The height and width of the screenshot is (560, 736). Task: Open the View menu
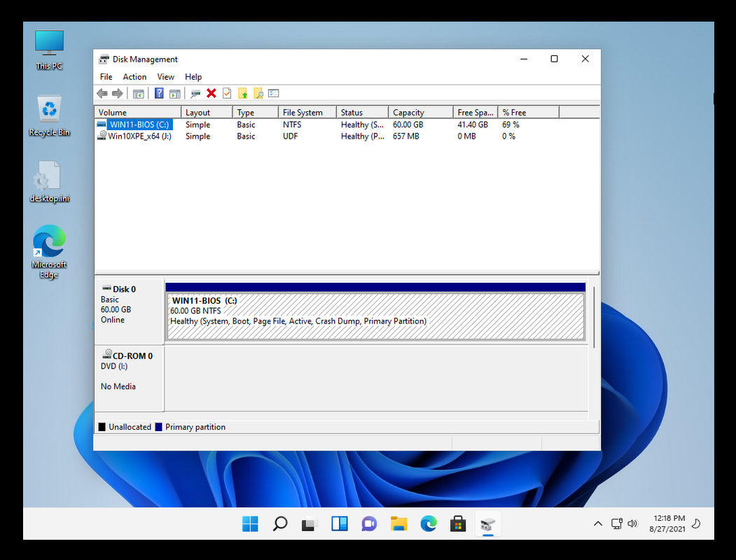coord(166,77)
